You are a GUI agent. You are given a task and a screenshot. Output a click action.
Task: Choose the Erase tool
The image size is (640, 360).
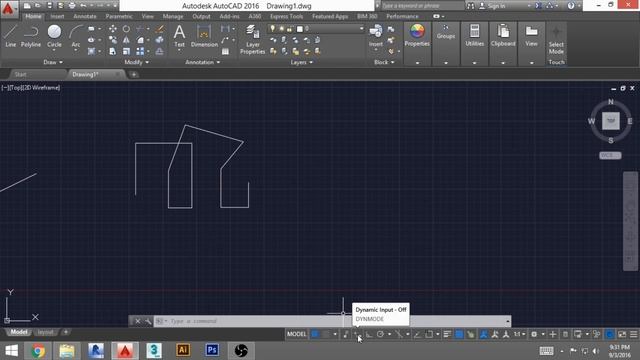(160, 29)
